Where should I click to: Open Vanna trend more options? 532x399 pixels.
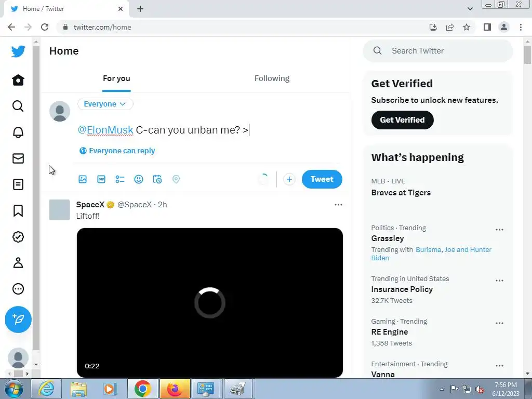click(x=499, y=366)
